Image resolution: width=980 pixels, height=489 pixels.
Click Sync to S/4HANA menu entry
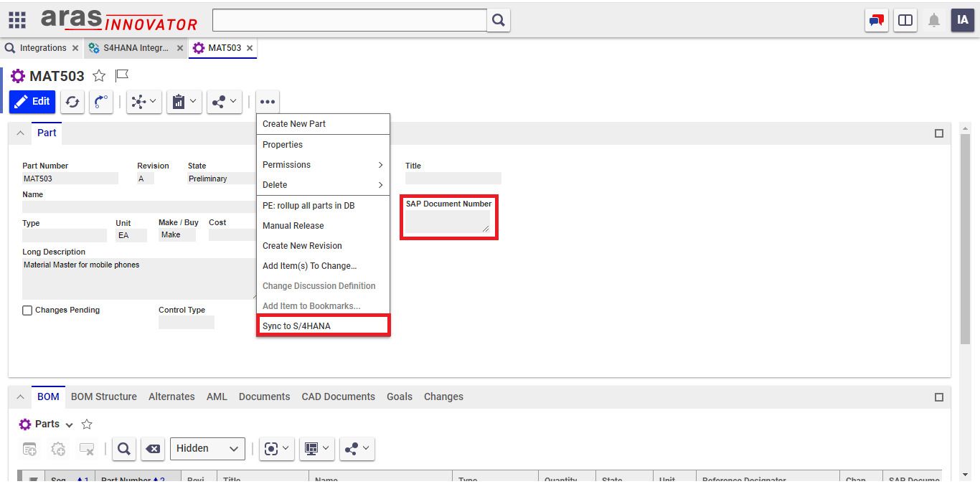point(323,326)
